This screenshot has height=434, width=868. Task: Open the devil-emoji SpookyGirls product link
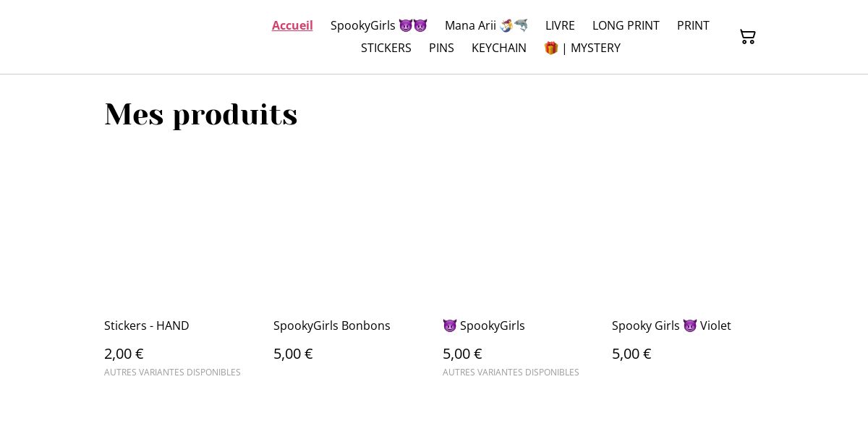484,325
